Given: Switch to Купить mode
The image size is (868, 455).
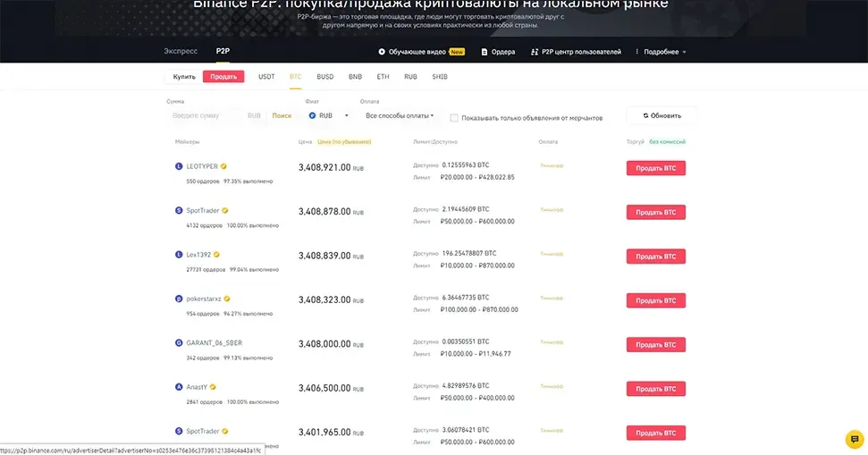Looking at the screenshot, I should (x=184, y=77).
